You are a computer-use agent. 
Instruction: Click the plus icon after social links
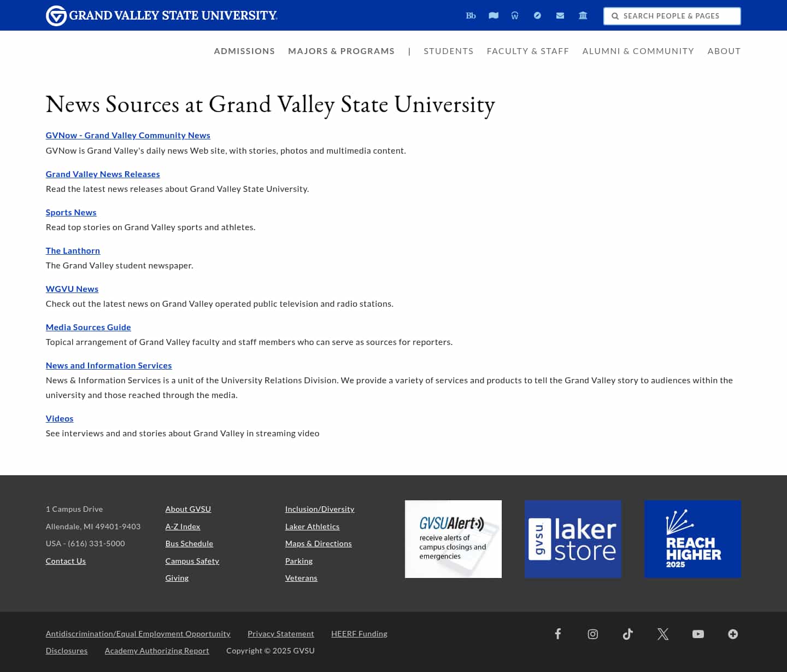(x=733, y=634)
